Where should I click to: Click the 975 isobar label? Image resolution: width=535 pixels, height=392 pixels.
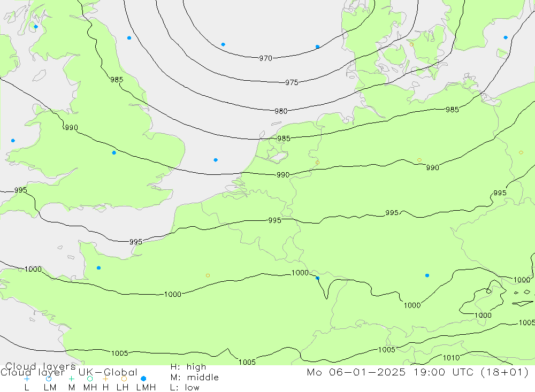292,82
